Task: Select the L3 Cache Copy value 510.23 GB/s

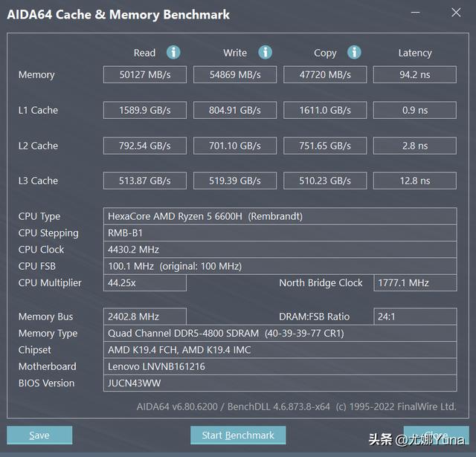Action: click(325, 181)
